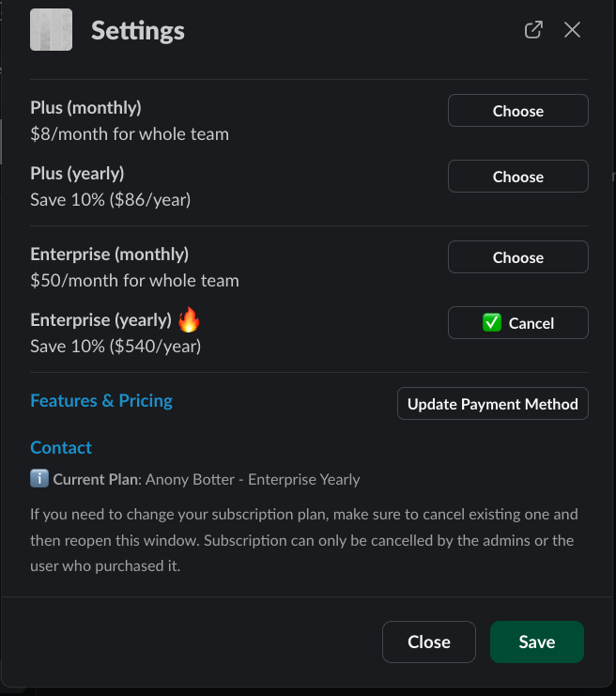Click the blue info icon before Current Plan
Screen dimensions: 616x696
pyautogui.click(x=38, y=479)
